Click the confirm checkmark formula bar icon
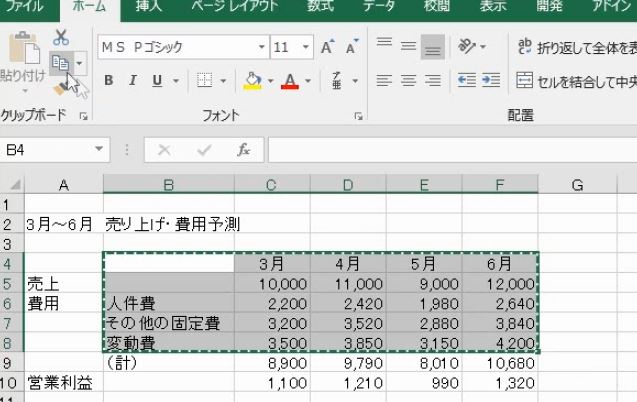This screenshot has width=637, height=402. coord(204,150)
